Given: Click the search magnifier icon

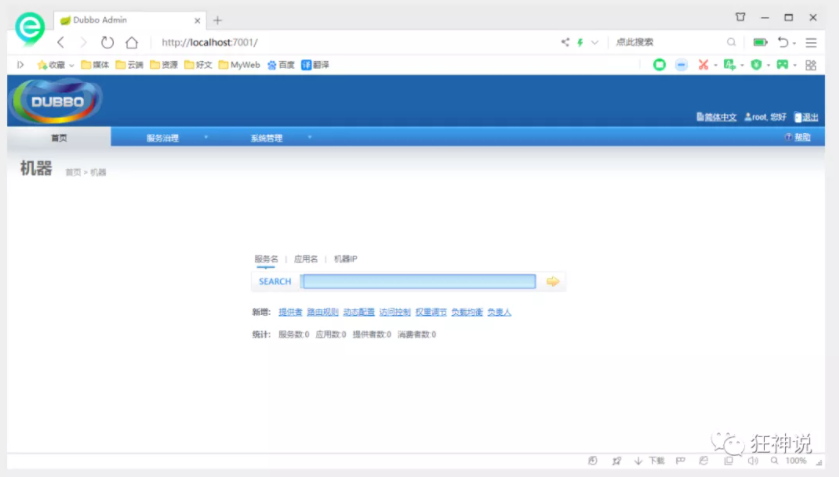Looking at the screenshot, I should tap(731, 42).
